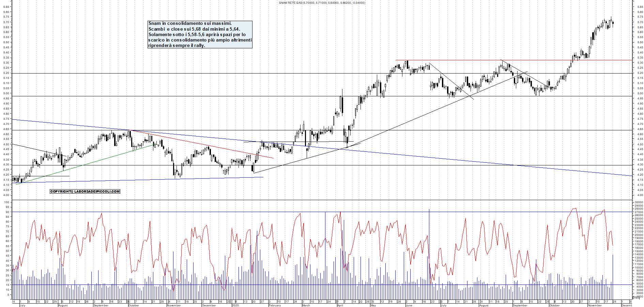Click the 100 label on left oscillator scale
This screenshot has height=307, width=644.
[6, 202]
